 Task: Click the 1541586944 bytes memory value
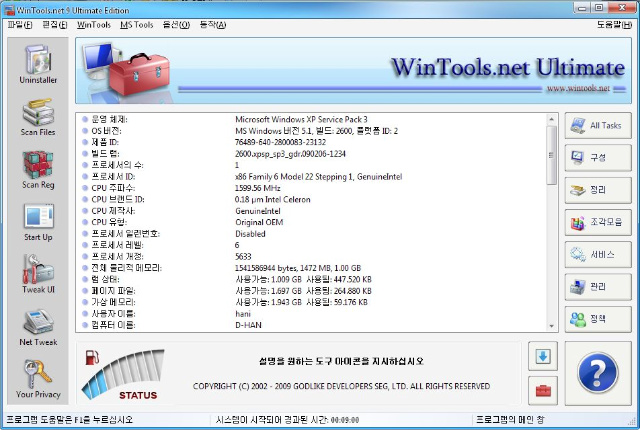click(x=298, y=268)
